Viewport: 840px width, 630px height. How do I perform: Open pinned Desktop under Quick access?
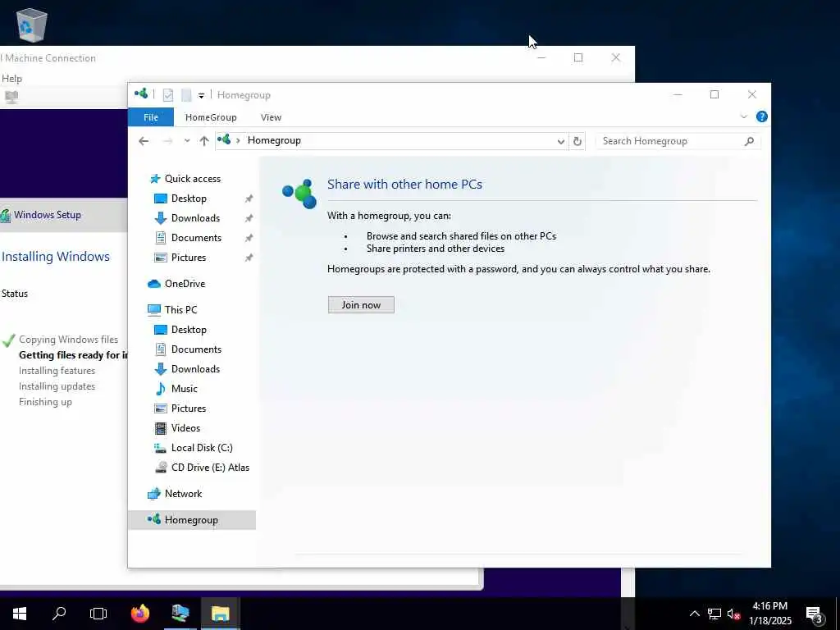(189, 199)
